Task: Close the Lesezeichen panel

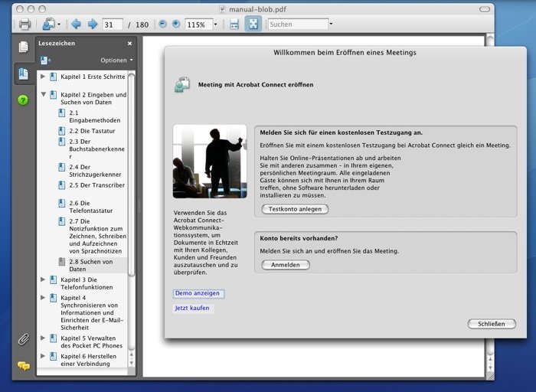Action: click(129, 44)
